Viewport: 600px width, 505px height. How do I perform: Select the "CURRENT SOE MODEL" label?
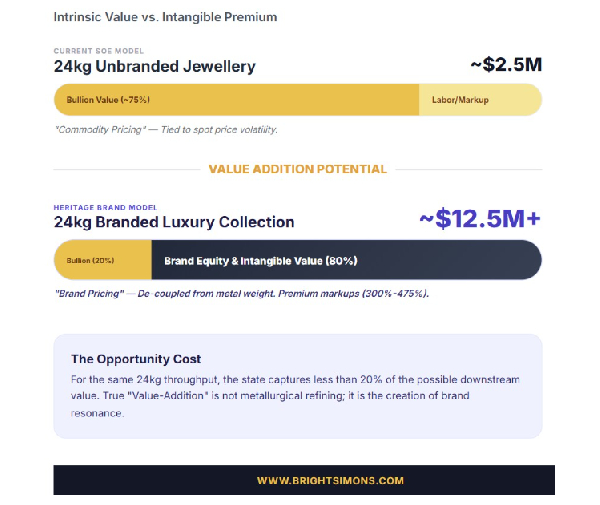click(99, 50)
